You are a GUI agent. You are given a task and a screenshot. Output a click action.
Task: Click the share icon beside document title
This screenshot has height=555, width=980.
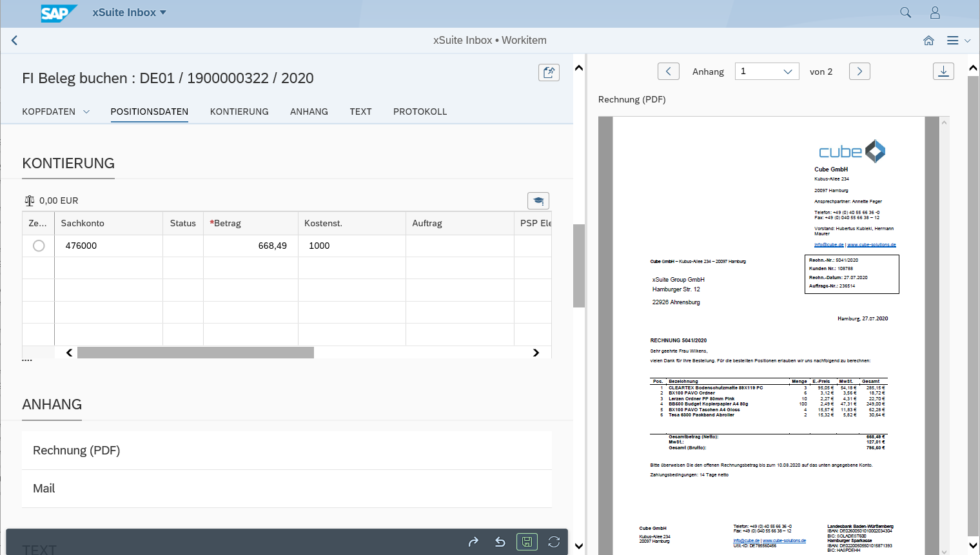(549, 72)
